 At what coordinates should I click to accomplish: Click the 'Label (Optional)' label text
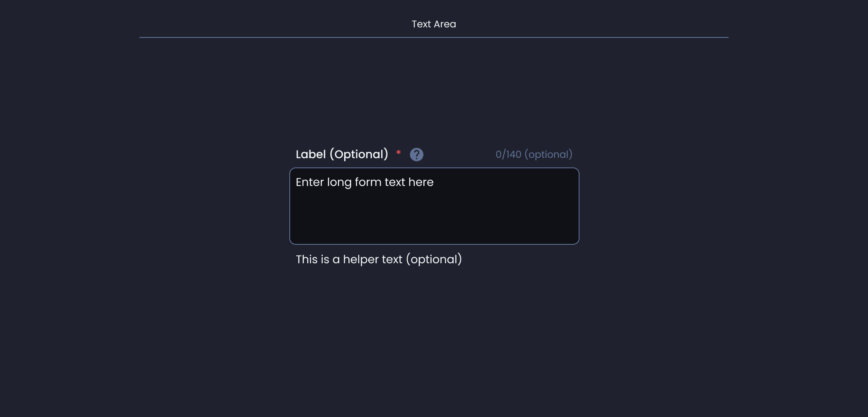click(342, 154)
